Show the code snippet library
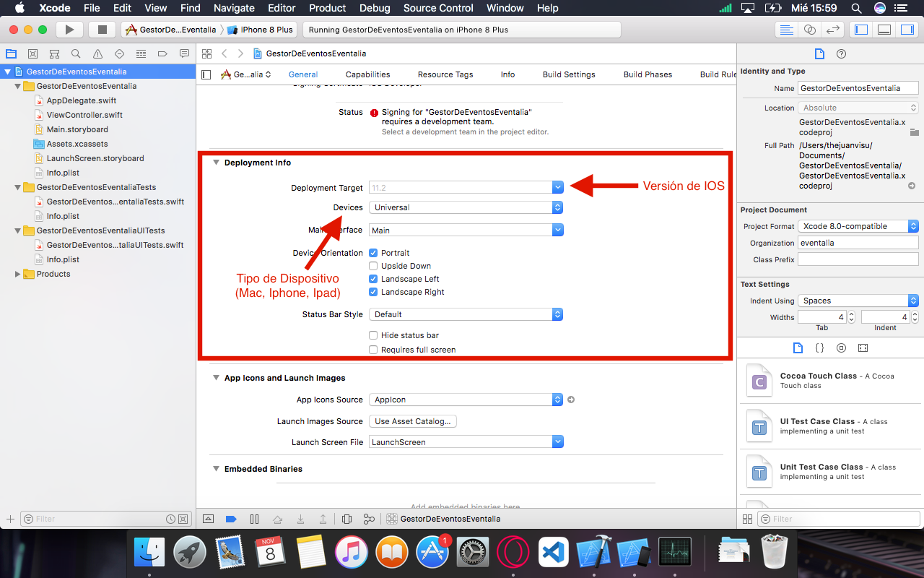 pos(819,348)
